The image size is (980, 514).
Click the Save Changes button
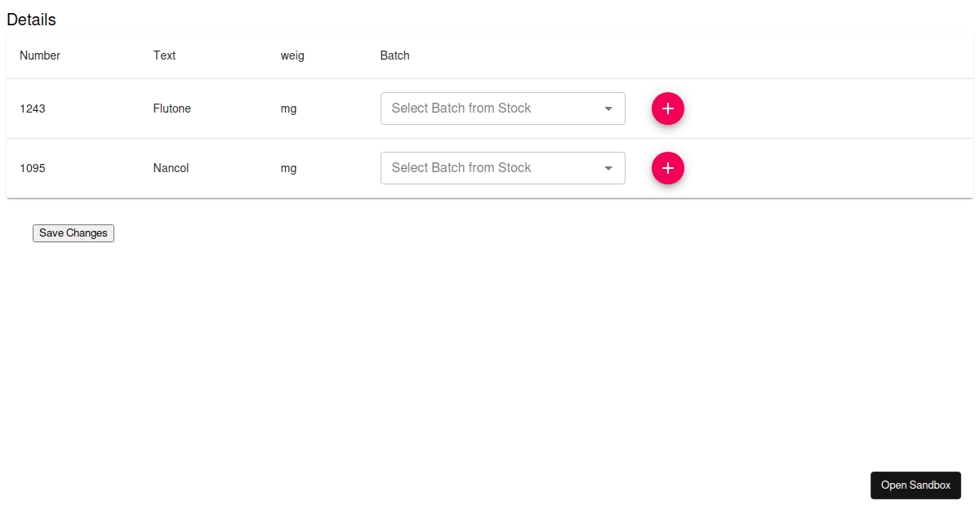pyautogui.click(x=73, y=233)
